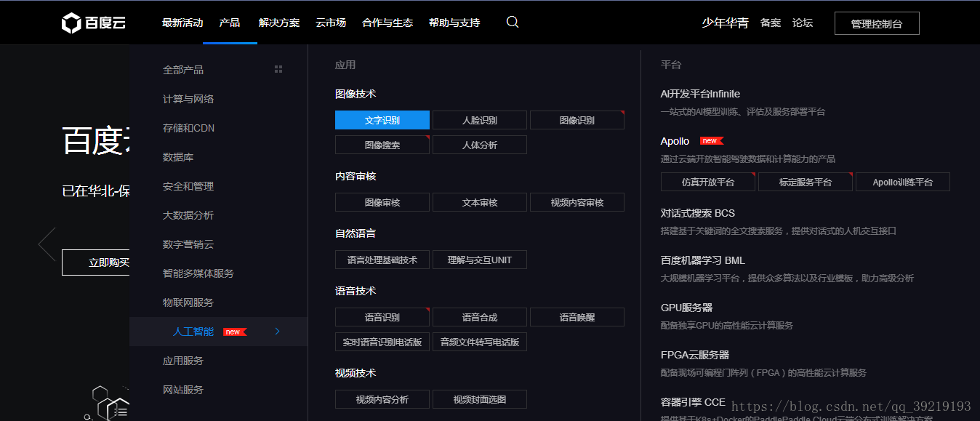The width and height of the screenshot is (980, 421).
Task: Click the left carousel arrow
Action: point(47,244)
